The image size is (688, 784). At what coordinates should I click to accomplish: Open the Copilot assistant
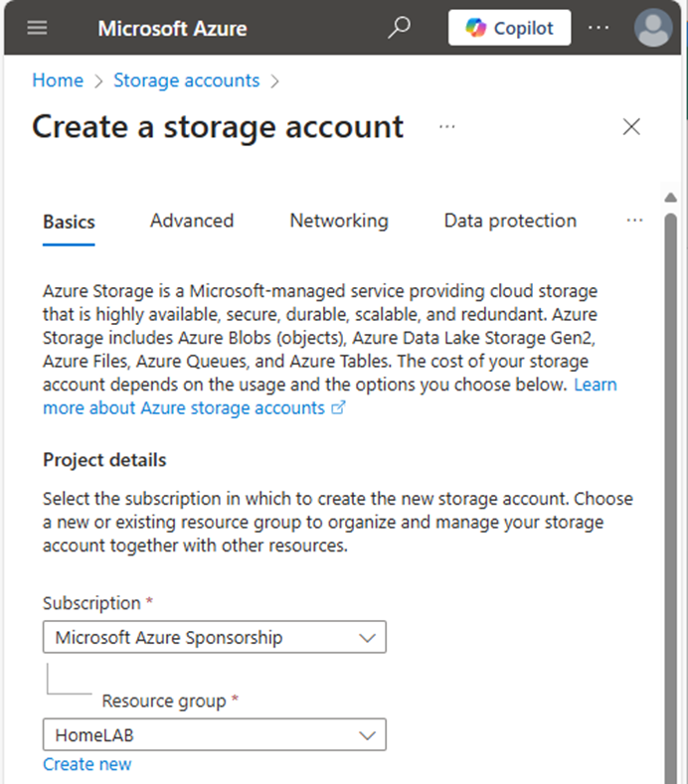tap(509, 28)
